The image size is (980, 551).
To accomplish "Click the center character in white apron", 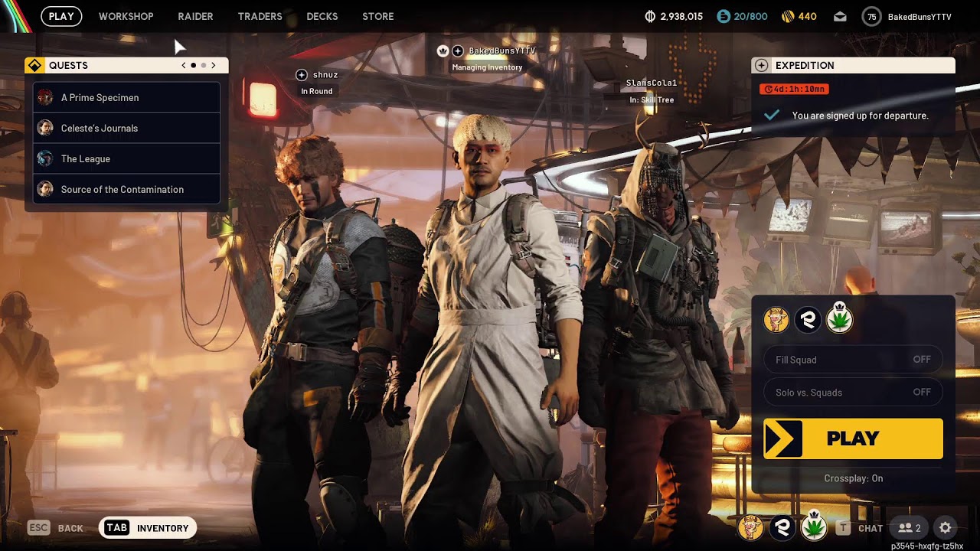I will (490, 329).
